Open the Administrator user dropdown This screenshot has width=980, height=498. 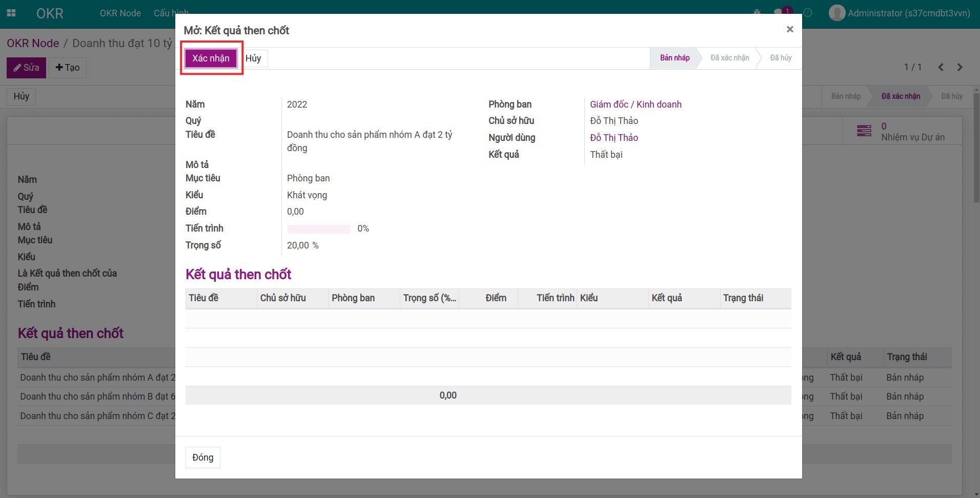point(908,13)
